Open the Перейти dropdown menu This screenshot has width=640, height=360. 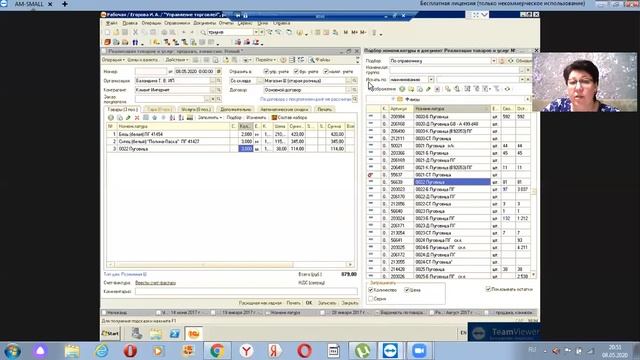(266, 60)
